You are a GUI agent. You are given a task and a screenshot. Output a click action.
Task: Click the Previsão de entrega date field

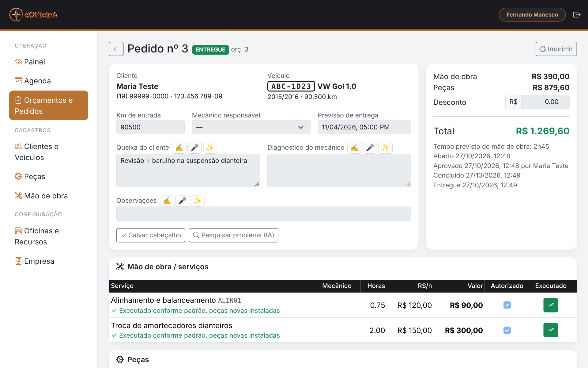pyautogui.click(x=364, y=127)
